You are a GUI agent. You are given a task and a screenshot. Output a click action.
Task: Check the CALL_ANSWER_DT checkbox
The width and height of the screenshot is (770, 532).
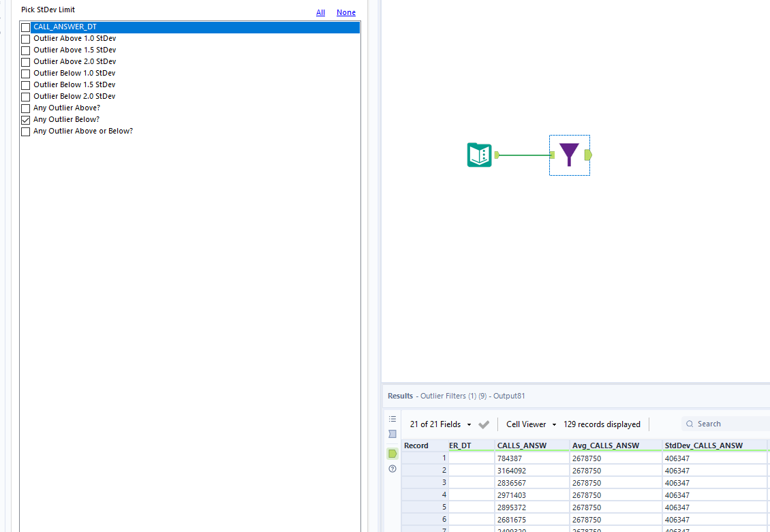pos(25,27)
